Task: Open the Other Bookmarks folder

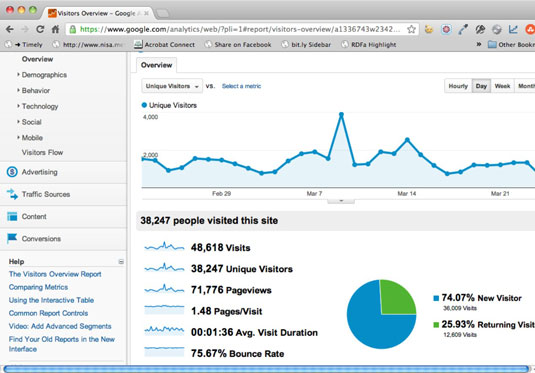Action: tap(511, 44)
